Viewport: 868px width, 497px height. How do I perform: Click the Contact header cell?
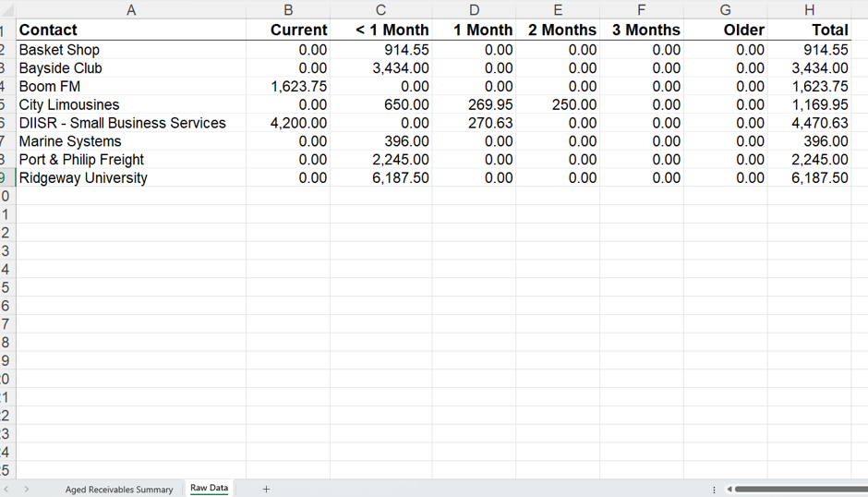pyautogui.click(x=131, y=30)
